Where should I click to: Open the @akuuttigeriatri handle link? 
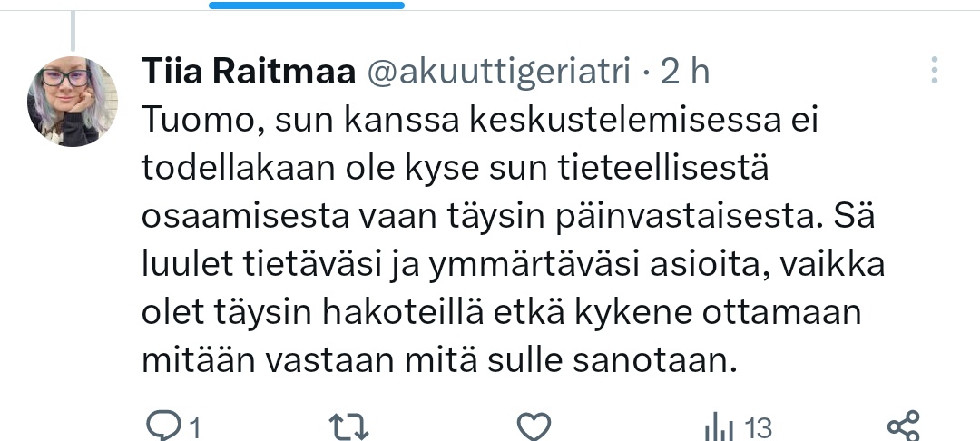[x=497, y=73]
